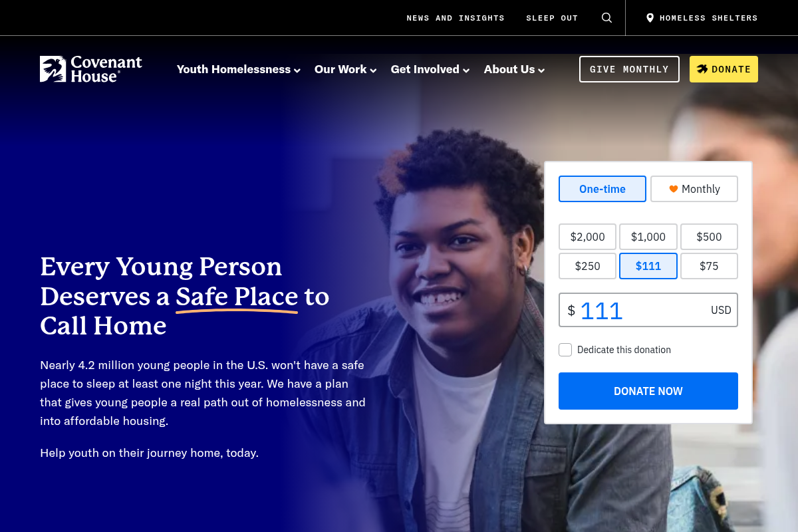Viewport: 798px width, 532px height.
Task: Open News and Insights link
Action: [456, 18]
